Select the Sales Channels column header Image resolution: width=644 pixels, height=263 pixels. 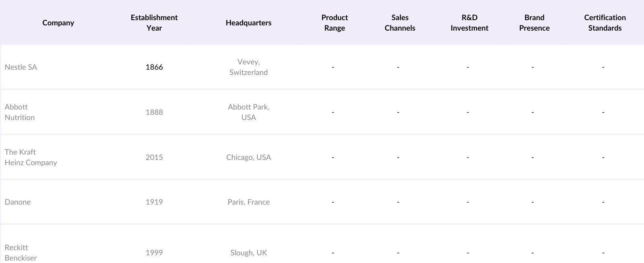coord(400,23)
